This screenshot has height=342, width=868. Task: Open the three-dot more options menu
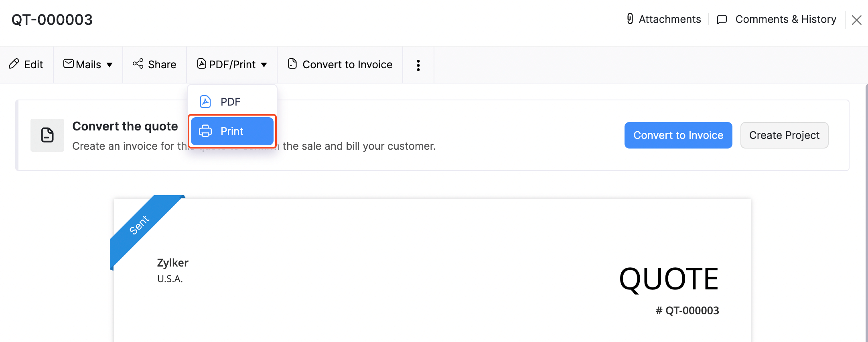click(418, 65)
